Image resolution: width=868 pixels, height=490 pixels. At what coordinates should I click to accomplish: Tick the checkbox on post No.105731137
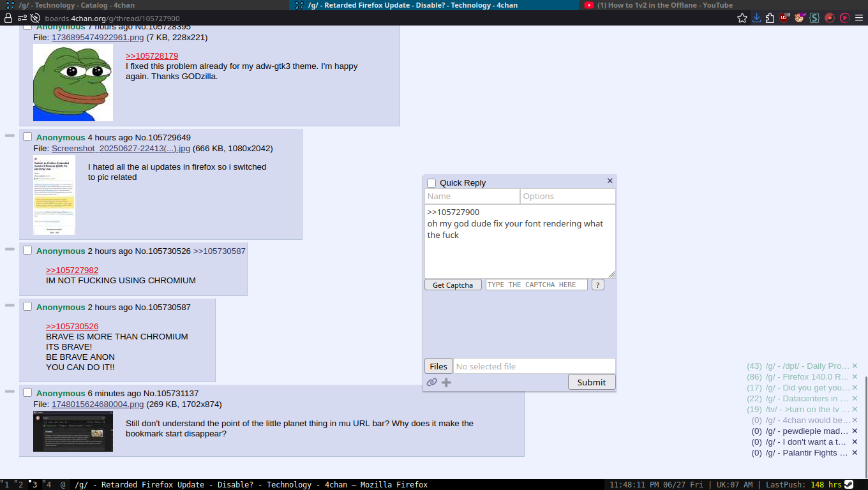pyautogui.click(x=27, y=392)
